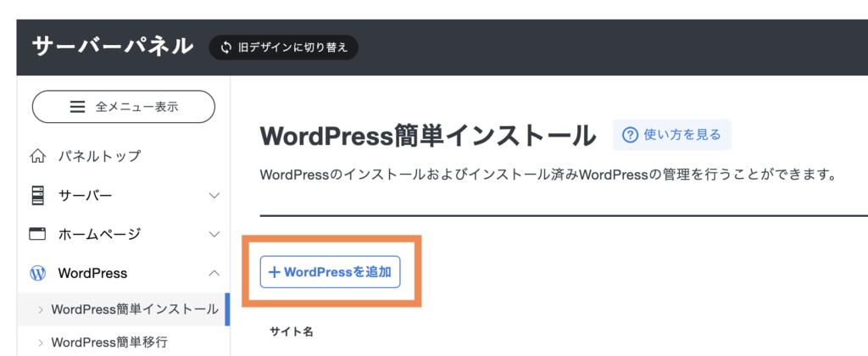Click the plus icon before WordPressを追加
868x356 pixels.
click(274, 272)
